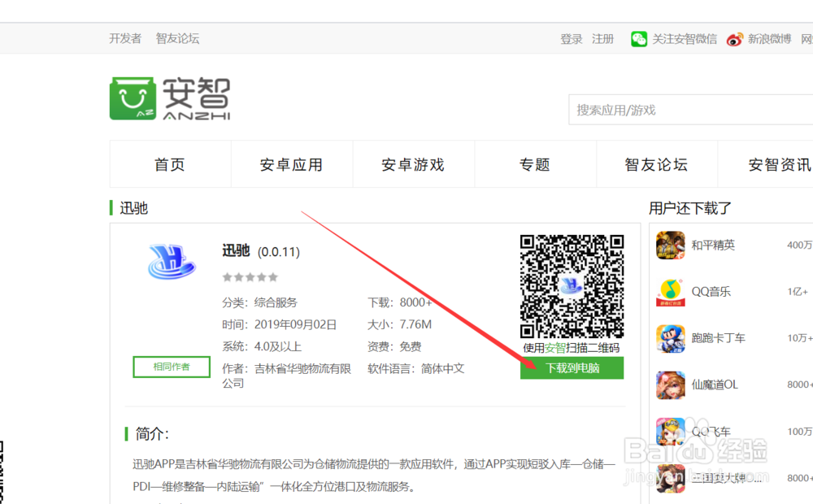Open 三国女大牌 game icon
The image size is (813, 504).
(671, 478)
